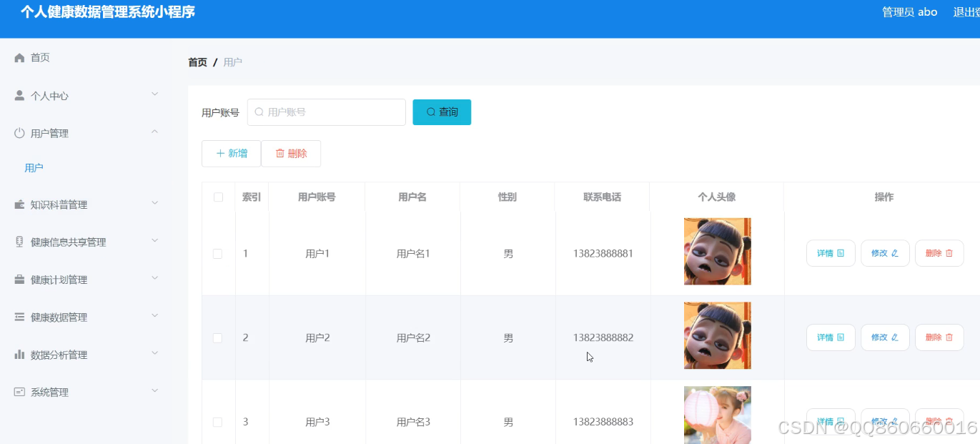Click the person icon beside 个人中心
The width and height of the screenshot is (980, 444).
coord(19,95)
